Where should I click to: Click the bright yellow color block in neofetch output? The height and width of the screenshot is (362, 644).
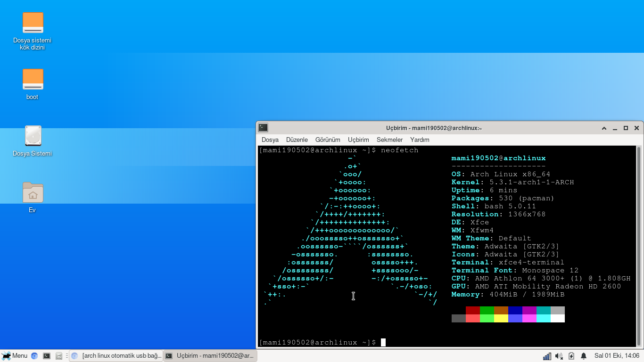pyautogui.click(x=501, y=319)
